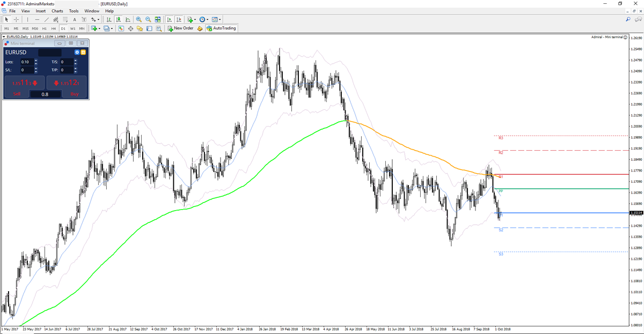Select the Horizontal Line drawing tool

[38, 20]
